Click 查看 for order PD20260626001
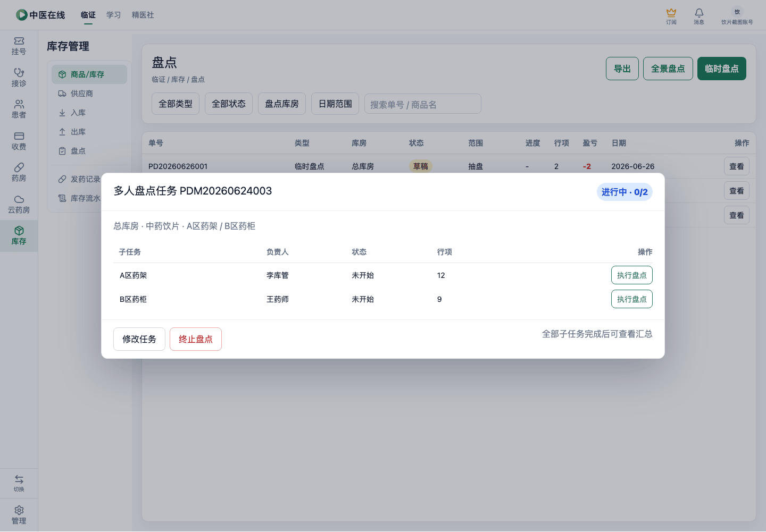The image size is (766, 532). [737, 166]
